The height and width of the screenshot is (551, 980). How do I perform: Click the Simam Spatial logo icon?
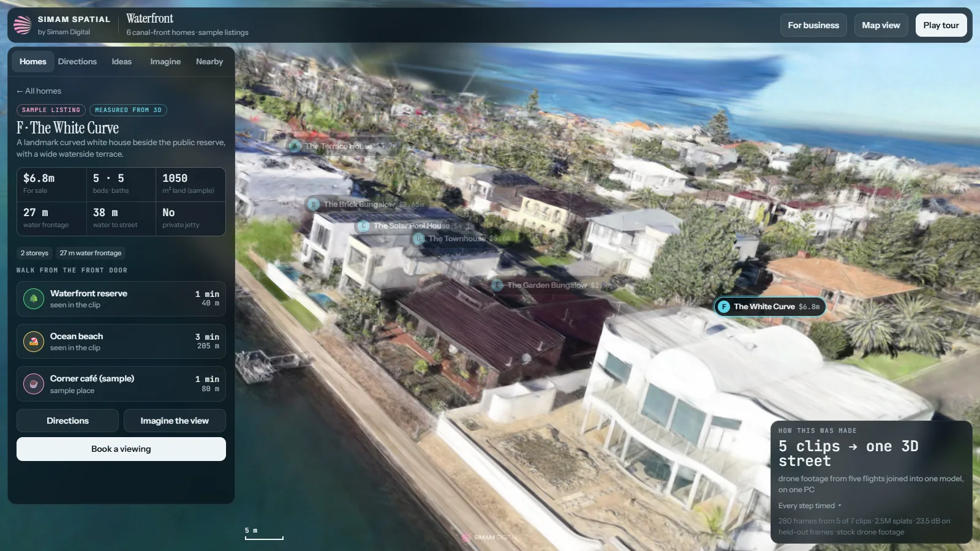tap(23, 25)
